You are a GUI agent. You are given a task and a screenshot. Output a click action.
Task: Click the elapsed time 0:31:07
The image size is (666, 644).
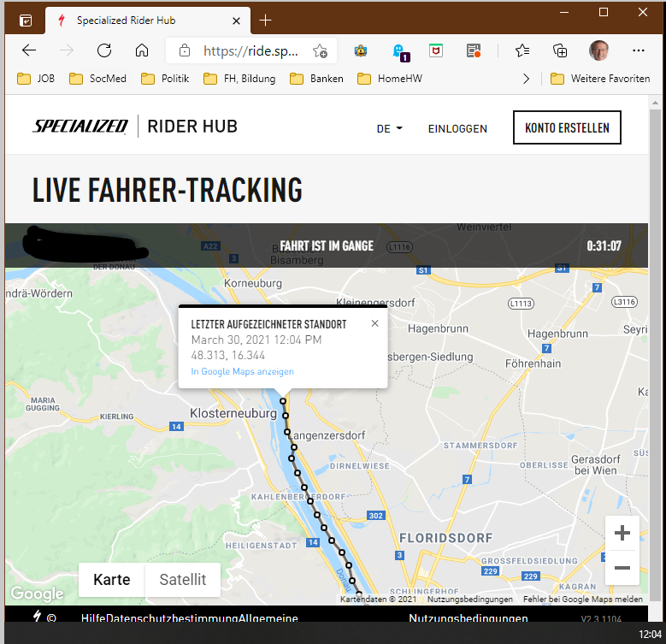[604, 246]
